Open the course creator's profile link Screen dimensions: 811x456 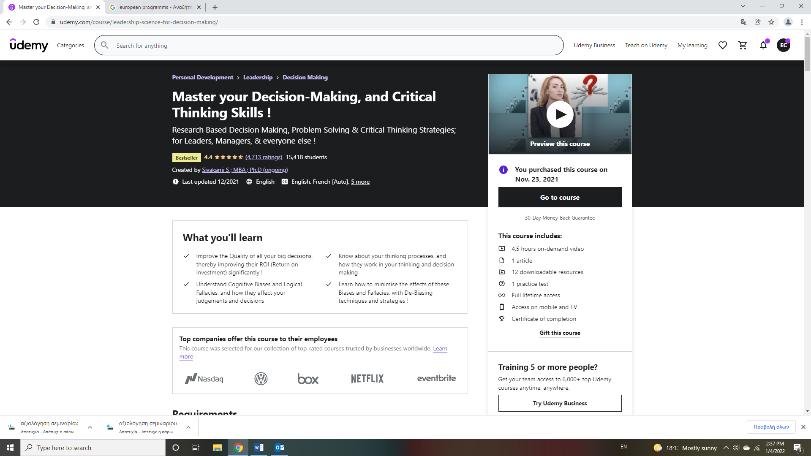245,170
